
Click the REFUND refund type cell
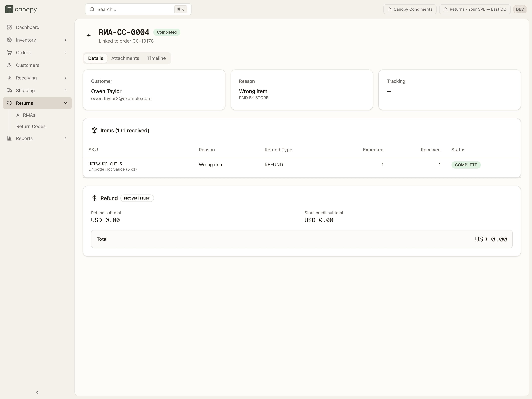tap(274, 165)
